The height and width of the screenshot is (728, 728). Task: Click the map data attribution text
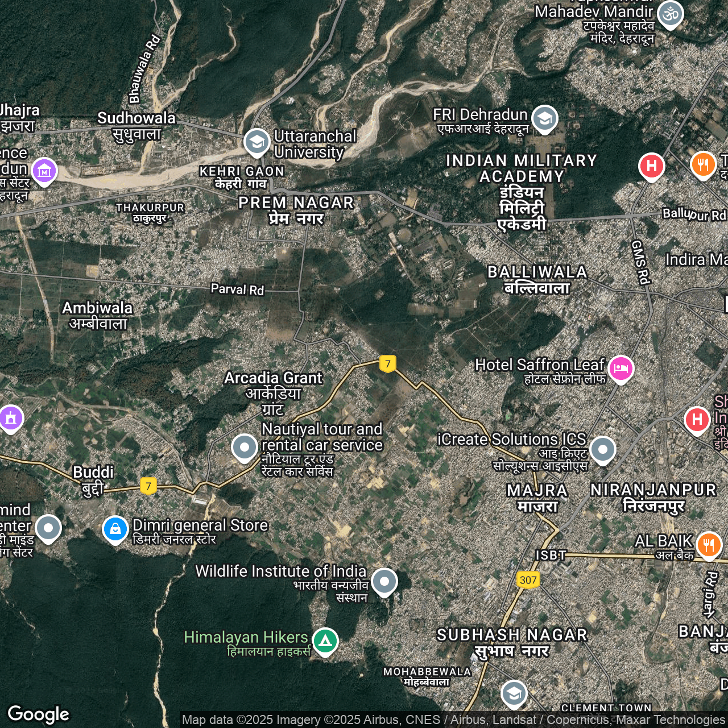(453, 720)
